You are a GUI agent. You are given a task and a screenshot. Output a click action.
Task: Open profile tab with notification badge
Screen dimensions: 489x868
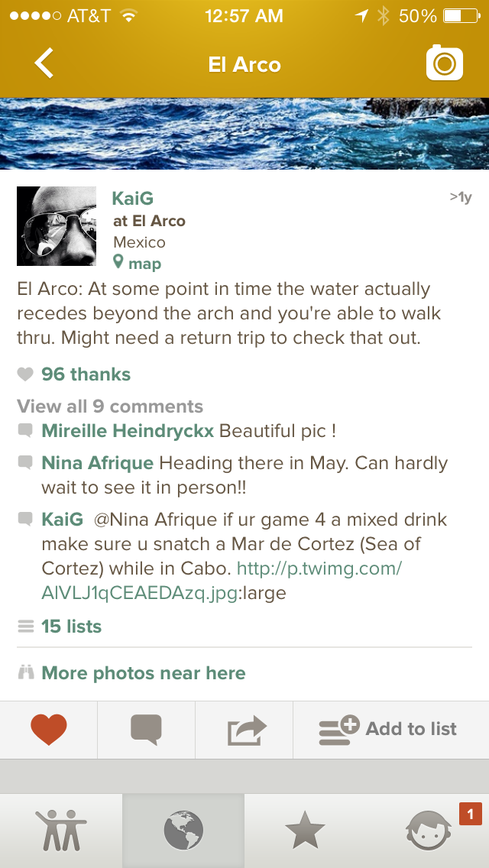click(429, 831)
